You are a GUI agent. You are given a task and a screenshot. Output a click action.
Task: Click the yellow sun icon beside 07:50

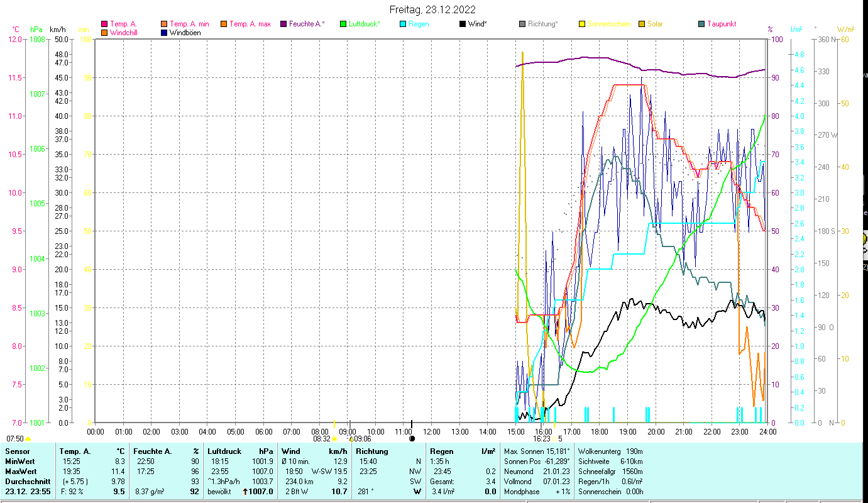[28, 439]
